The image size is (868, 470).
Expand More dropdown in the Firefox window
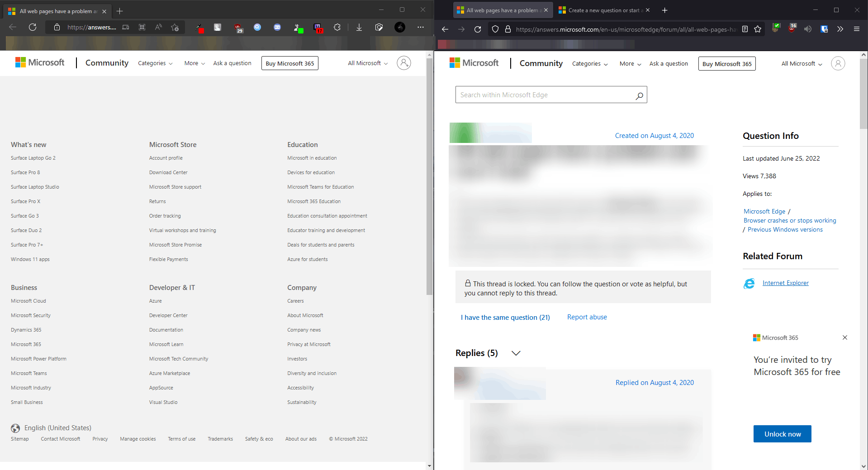(x=631, y=64)
